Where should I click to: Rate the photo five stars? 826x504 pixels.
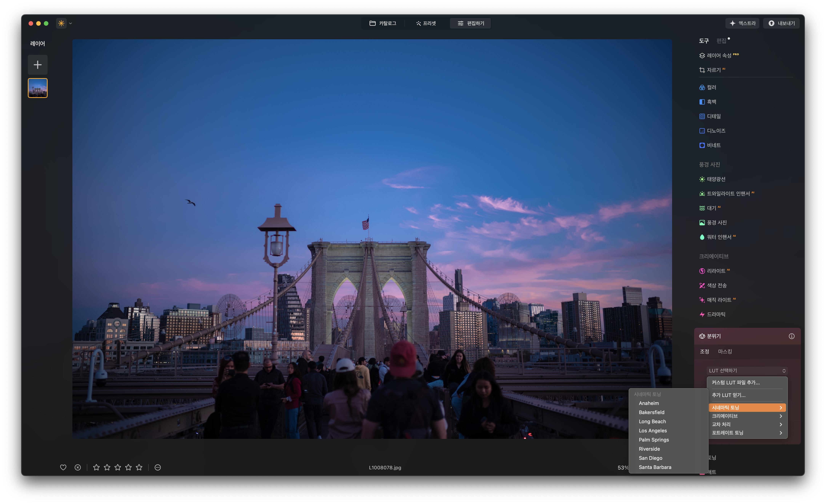click(x=139, y=467)
